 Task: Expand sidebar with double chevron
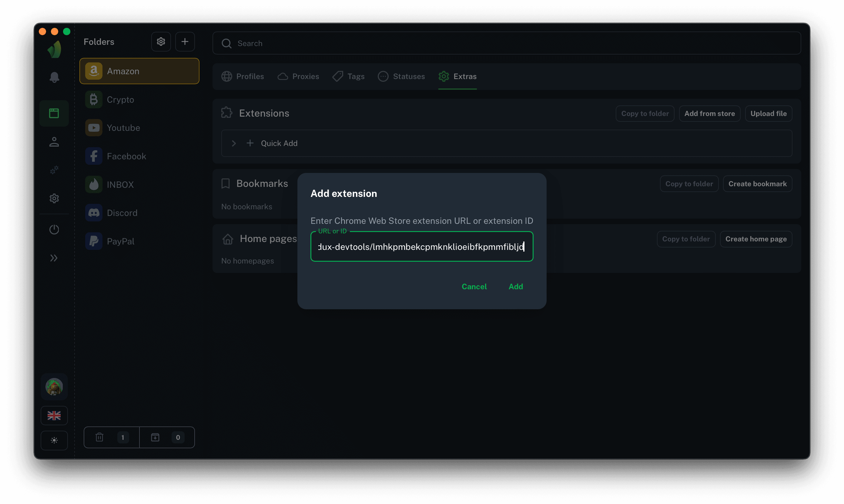[54, 258]
